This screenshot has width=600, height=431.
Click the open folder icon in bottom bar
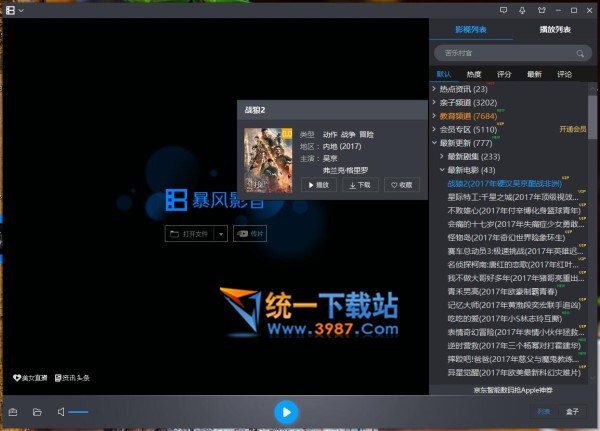click(37, 412)
